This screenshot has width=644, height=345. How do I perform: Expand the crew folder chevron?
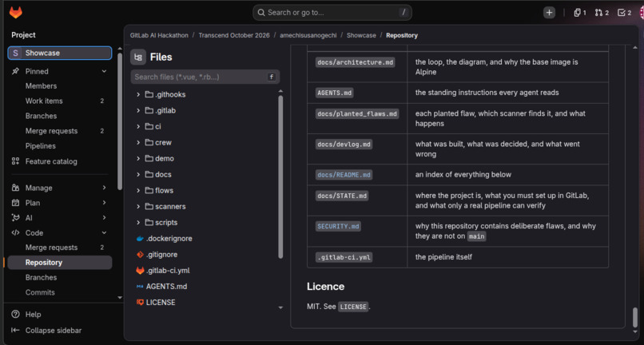138,142
